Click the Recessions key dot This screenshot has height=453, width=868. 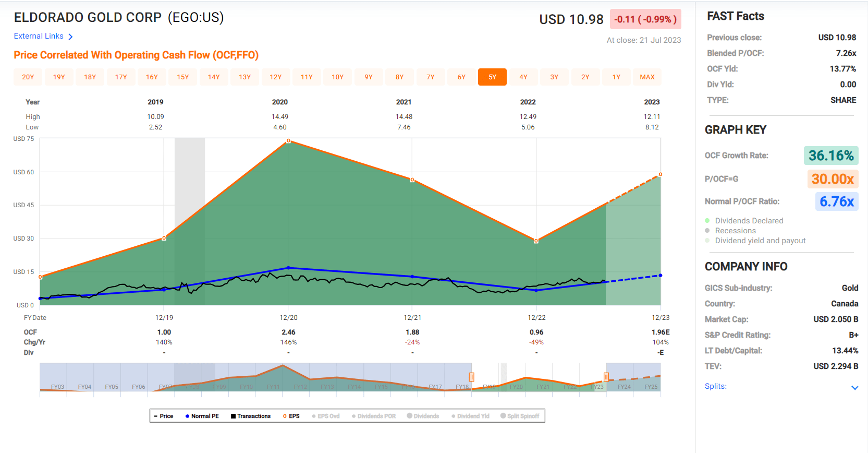tap(707, 231)
